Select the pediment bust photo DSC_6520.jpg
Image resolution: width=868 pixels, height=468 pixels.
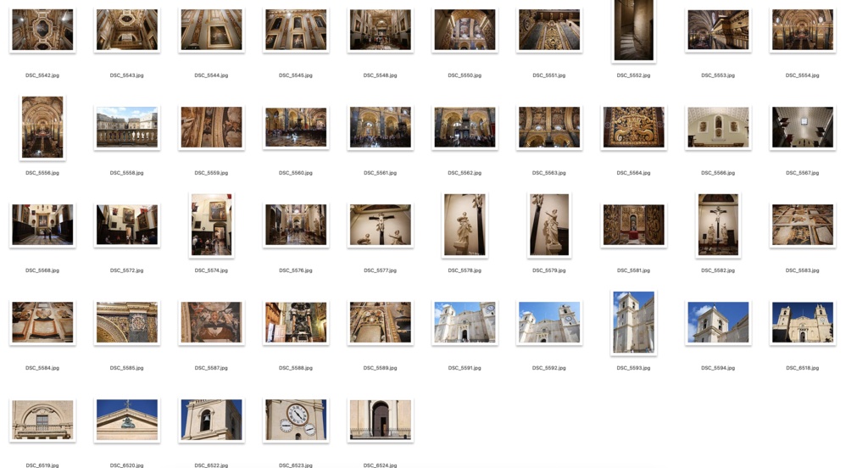[x=127, y=420]
